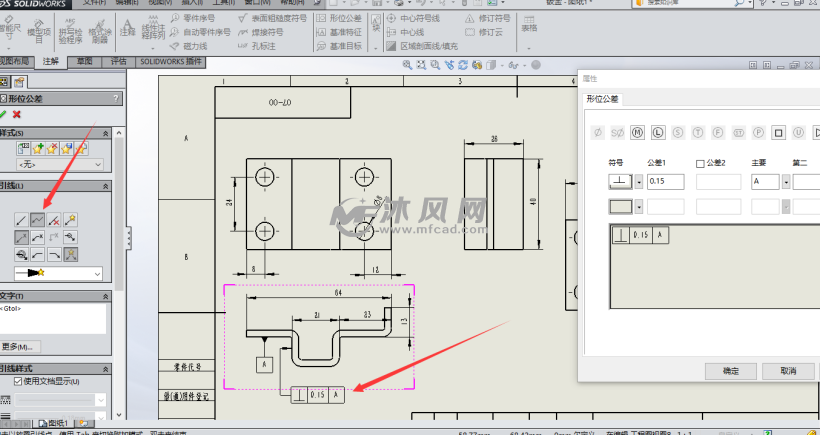Toggle 使用文档显示 checkbox
Screen dimensions: 820x435
(18, 381)
